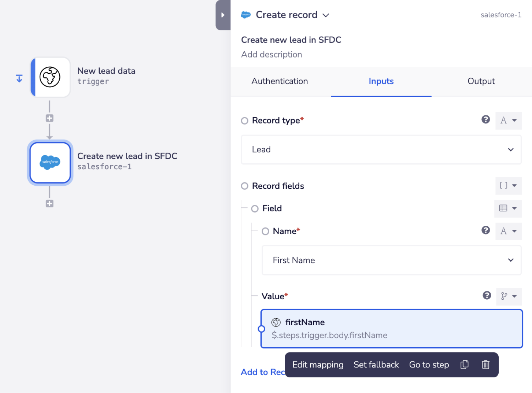532x393 pixels.
Task: Toggle the Record type connector circle
Action: point(245,121)
